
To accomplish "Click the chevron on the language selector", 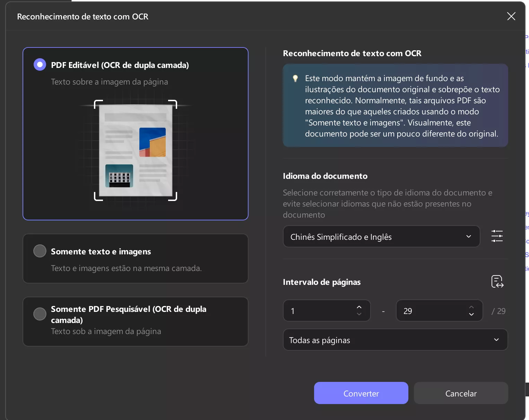I will (469, 236).
